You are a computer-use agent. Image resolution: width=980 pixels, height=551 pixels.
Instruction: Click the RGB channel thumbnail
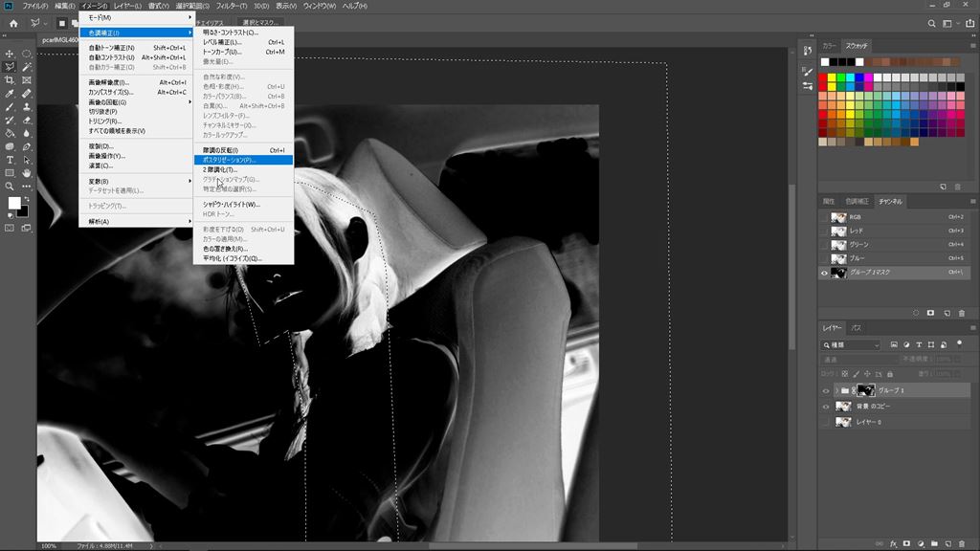click(x=839, y=217)
